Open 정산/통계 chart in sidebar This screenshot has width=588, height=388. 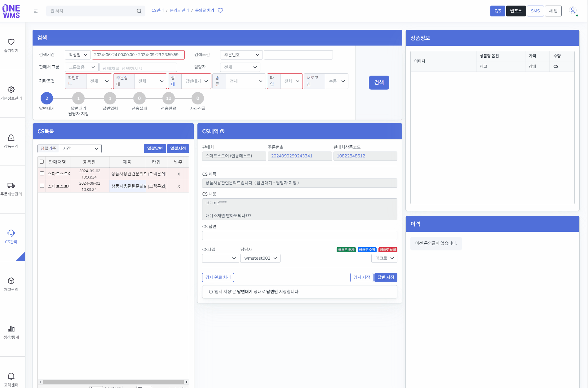tap(11, 332)
